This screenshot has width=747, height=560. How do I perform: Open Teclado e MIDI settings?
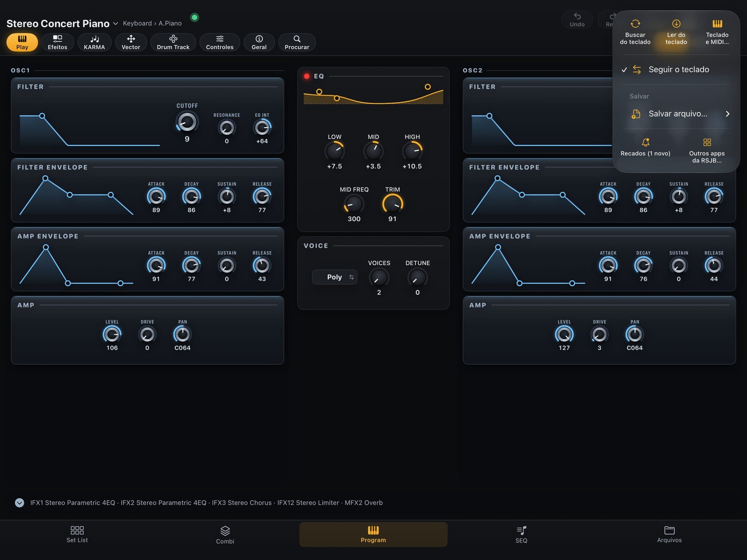[x=717, y=32]
